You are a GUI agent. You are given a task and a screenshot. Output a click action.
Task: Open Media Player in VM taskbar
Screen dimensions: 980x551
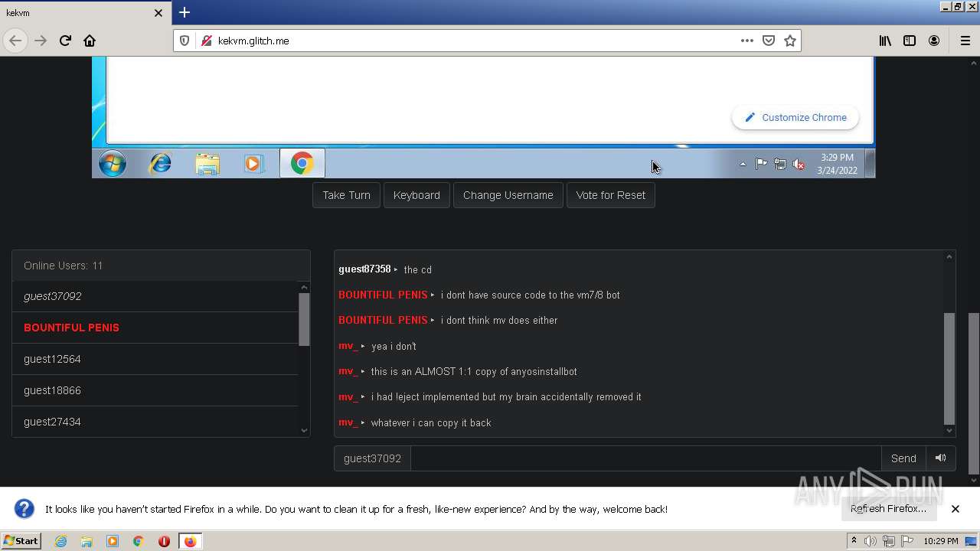click(x=253, y=163)
